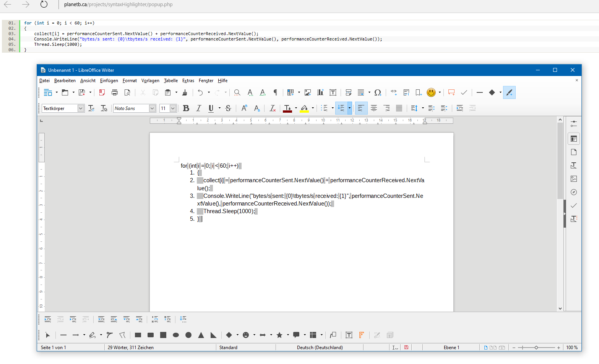Click the zoom slider handle
This screenshot has height=364, width=599.
[x=536, y=348]
